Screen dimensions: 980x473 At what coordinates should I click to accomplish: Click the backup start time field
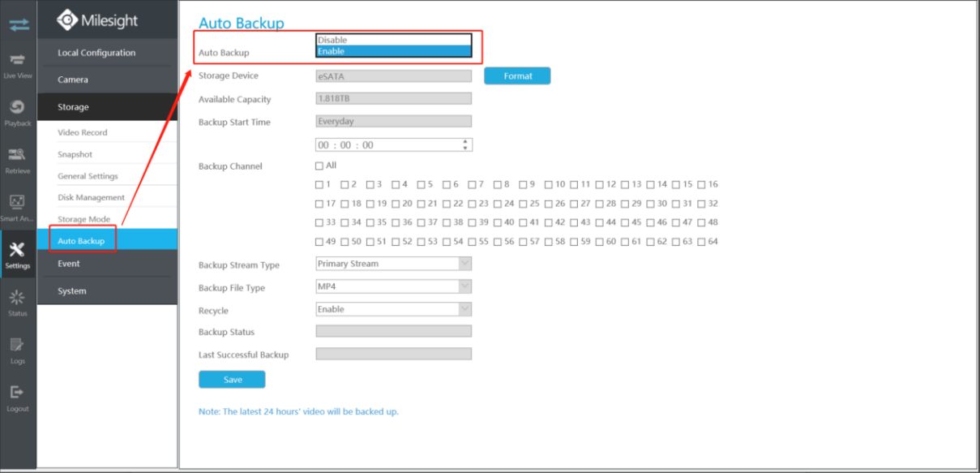pyautogui.click(x=394, y=145)
